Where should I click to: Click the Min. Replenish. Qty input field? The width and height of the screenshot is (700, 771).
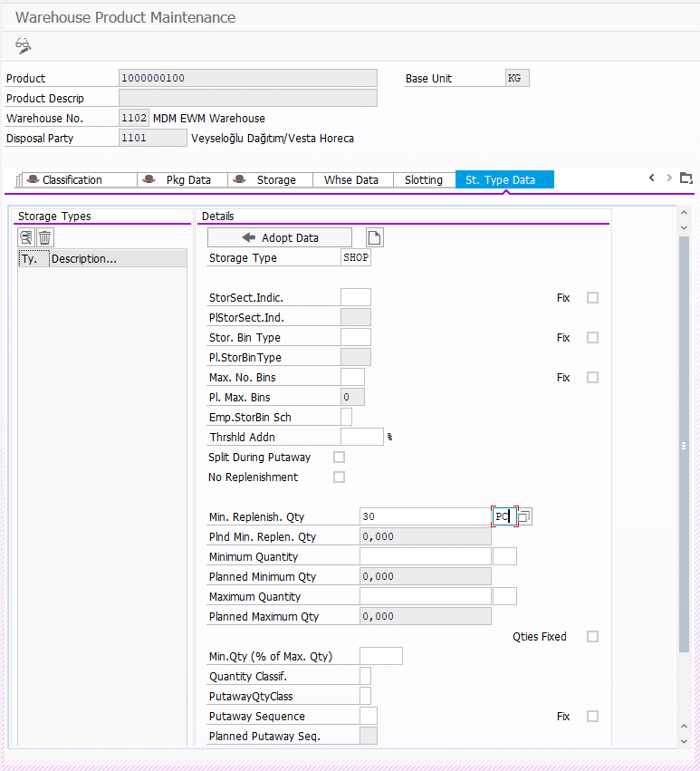point(425,516)
